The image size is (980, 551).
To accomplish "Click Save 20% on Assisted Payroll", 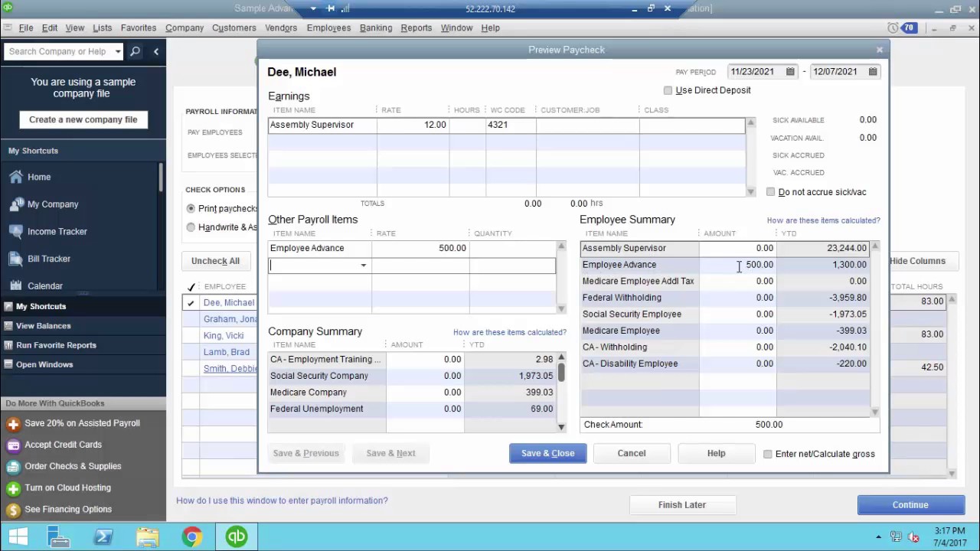I will pos(82,423).
